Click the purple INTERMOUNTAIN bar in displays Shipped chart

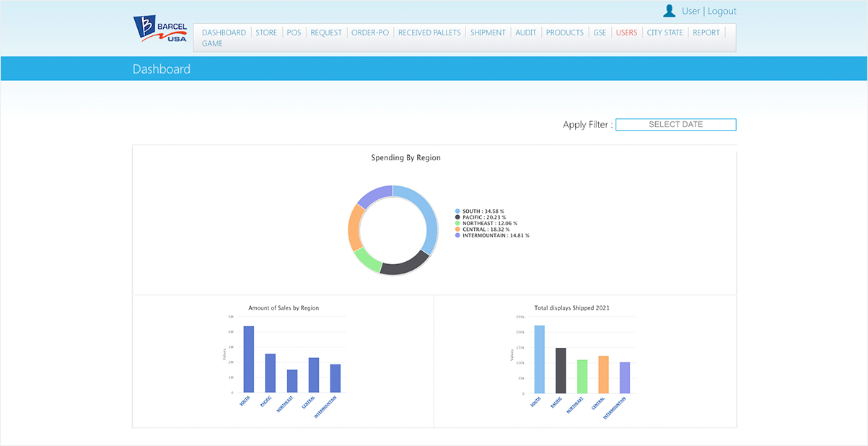[x=625, y=378]
